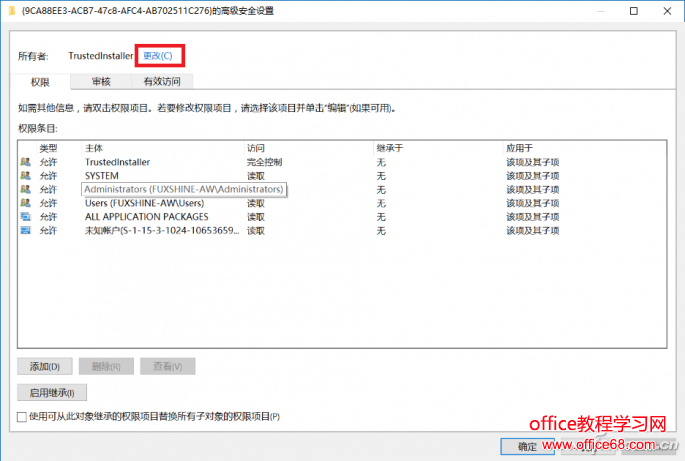
Task: Close the advanced security settings window
Action: point(667,11)
